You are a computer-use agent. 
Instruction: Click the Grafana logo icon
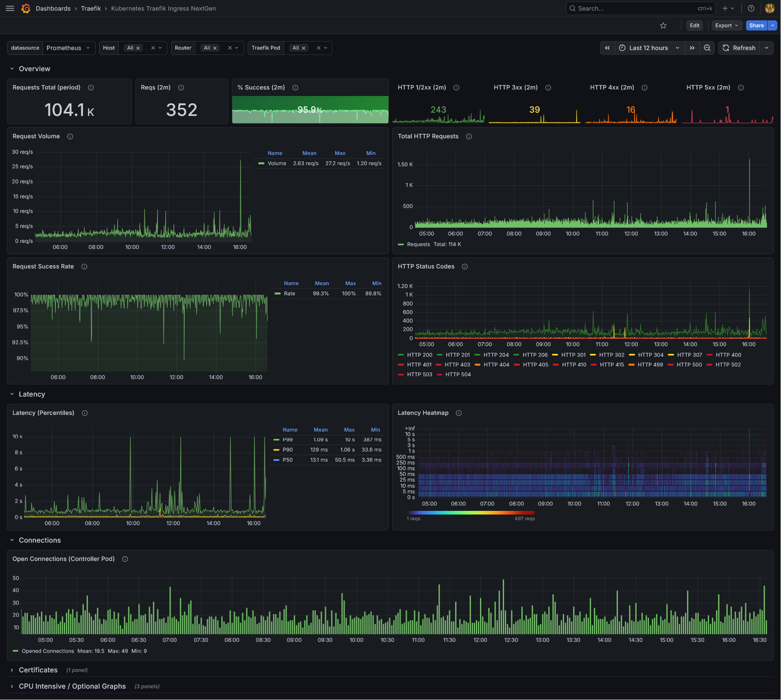pos(26,8)
